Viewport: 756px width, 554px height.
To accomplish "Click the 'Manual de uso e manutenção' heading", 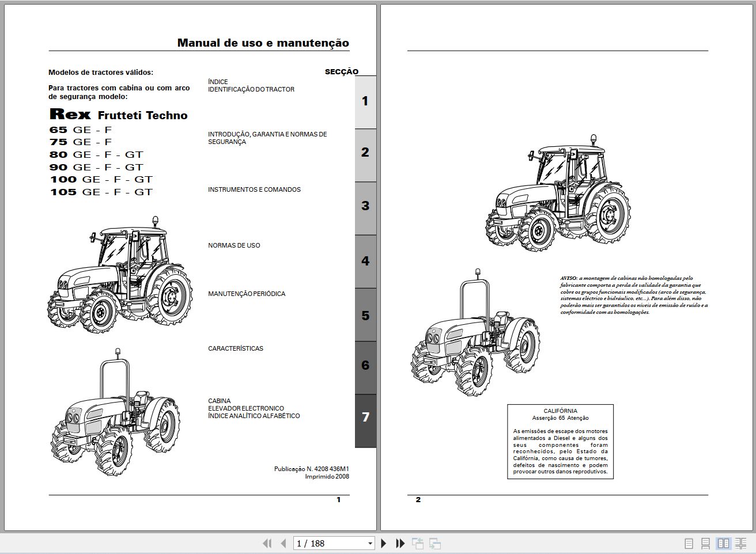I will point(263,43).
